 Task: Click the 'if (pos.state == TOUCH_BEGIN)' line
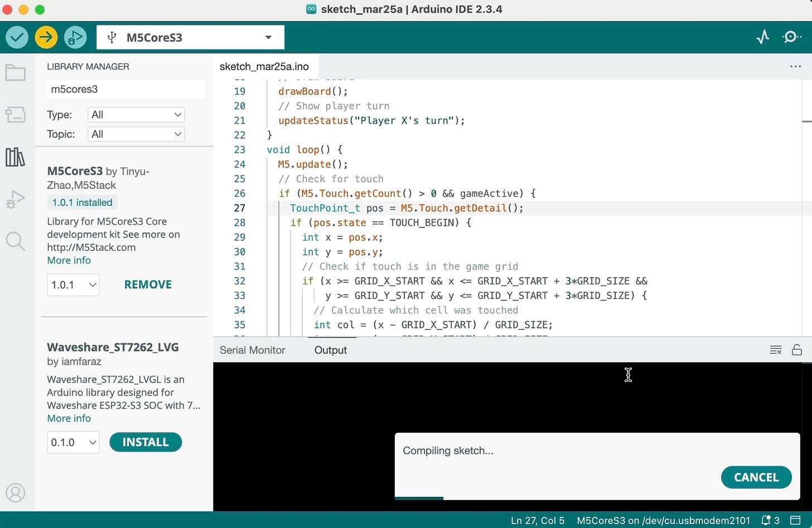(x=381, y=222)
